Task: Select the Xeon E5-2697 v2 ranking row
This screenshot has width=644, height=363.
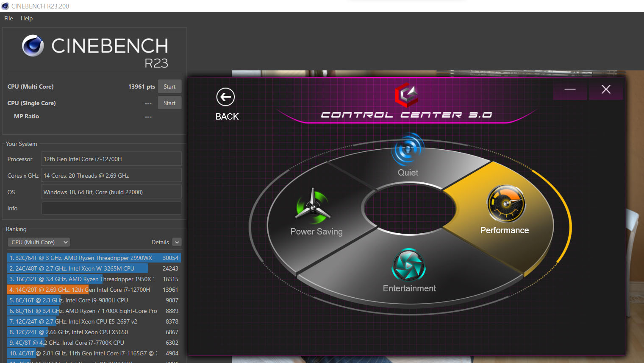Action: [x=94, y=321]
